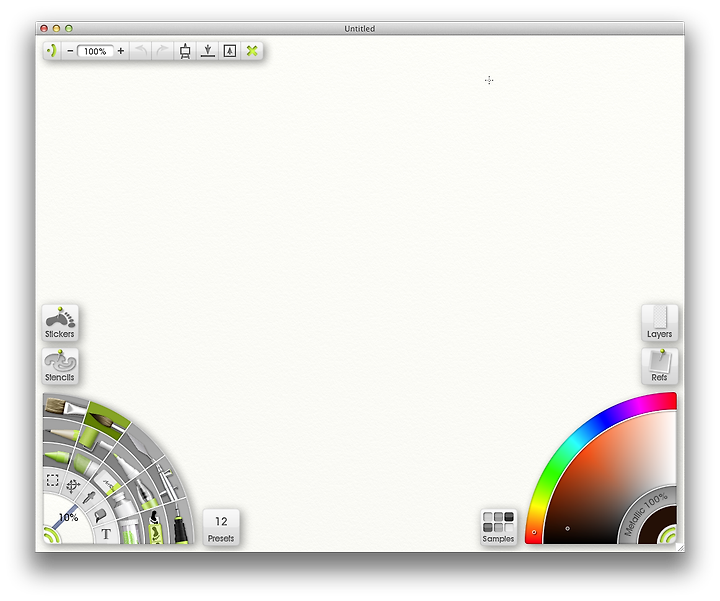Viewport: 720px width, 601px height.
Task: Toggle the toolbar pod via green arc button
Action: 52,51
